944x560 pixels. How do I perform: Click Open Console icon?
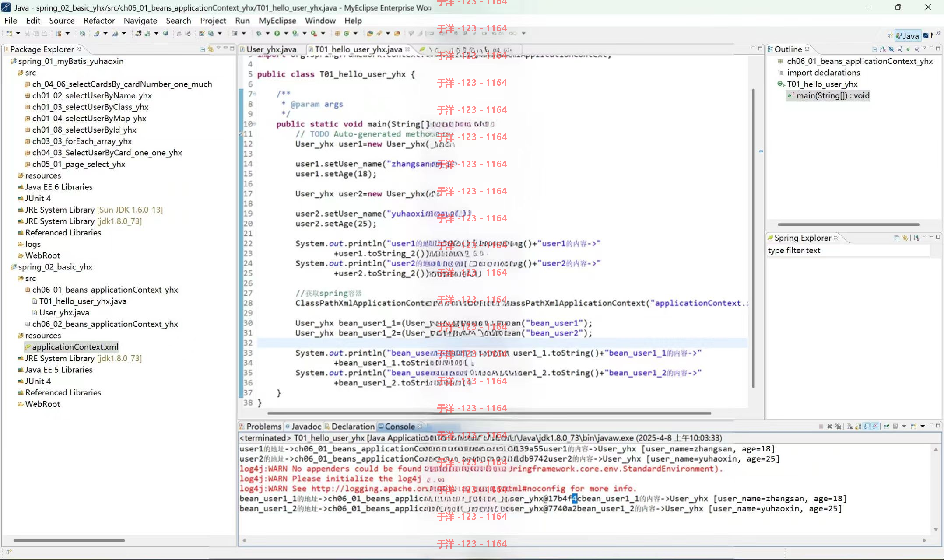click(914, 426)
